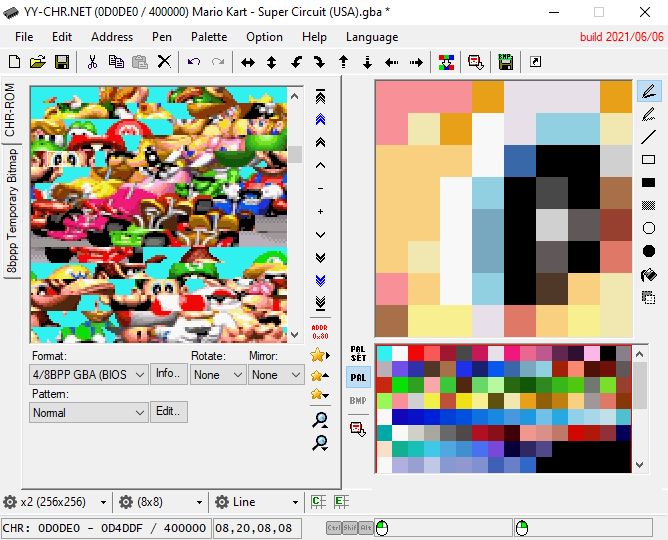The width and height of the screenshot is (668, 540).
Task: Open the Pattern dropdown set to Normal
Action: tap(89, 413)
